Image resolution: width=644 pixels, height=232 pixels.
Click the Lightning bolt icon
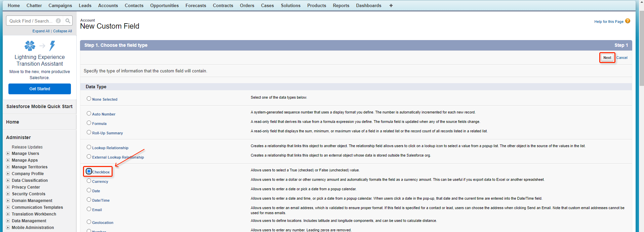click(x=52, y=45)
